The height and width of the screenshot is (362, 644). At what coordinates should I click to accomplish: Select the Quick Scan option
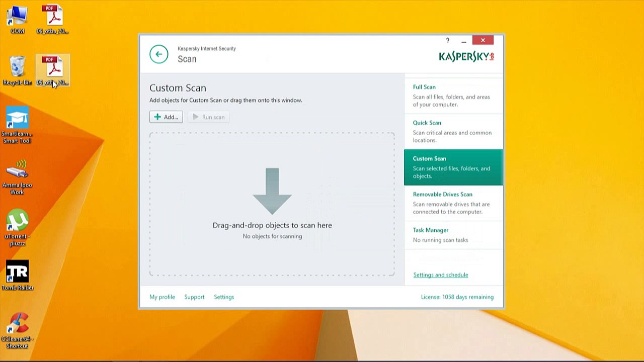(x=453, y=131)
